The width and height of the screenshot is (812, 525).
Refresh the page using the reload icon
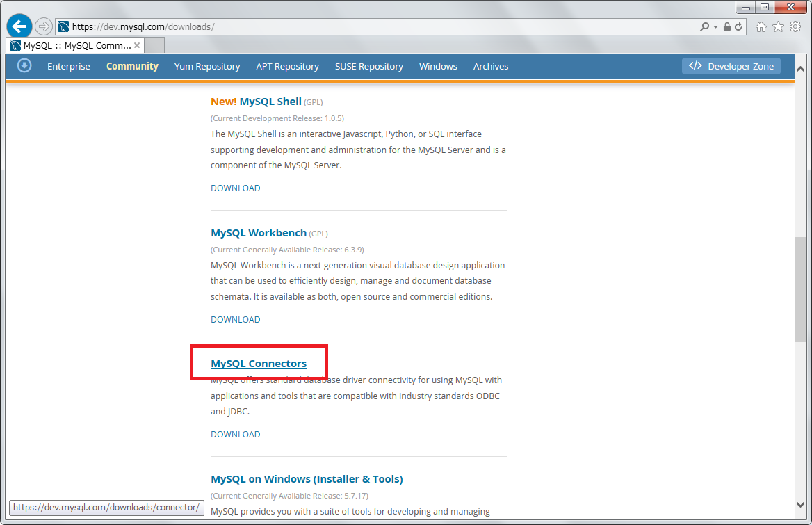tap(738, 26)
